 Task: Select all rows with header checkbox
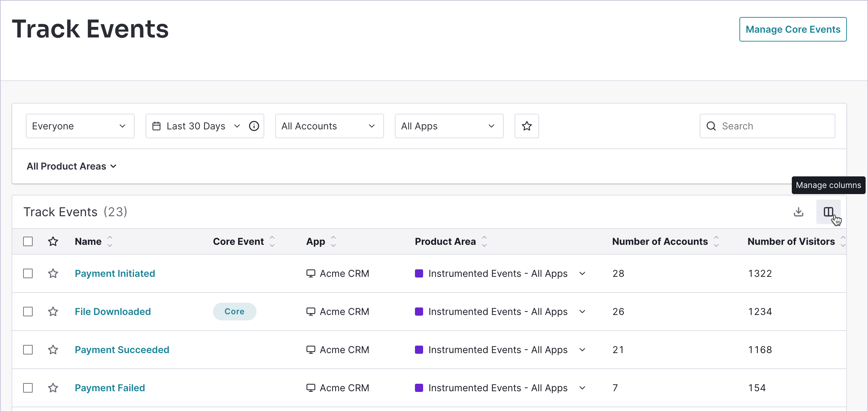[28, 241]
